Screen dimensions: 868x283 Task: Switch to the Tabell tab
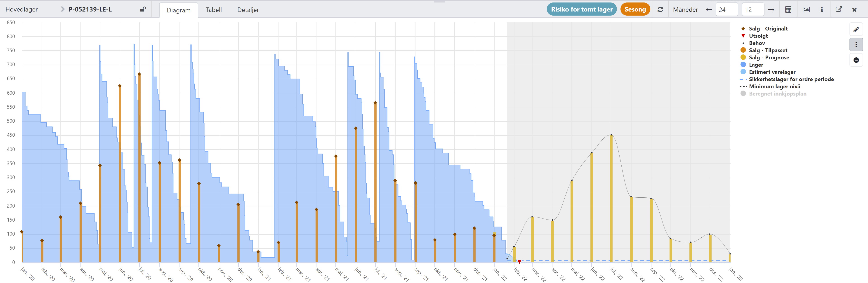[214, 10]
